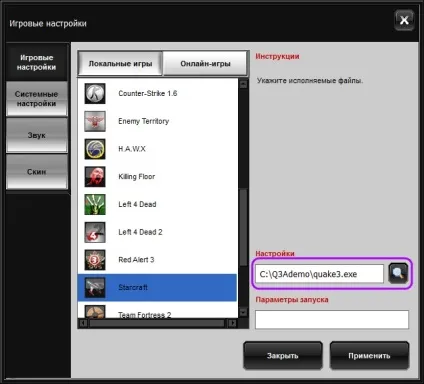Click the game list scroll up arrow
Screen dimensions: 424x384
pos(244,84)
